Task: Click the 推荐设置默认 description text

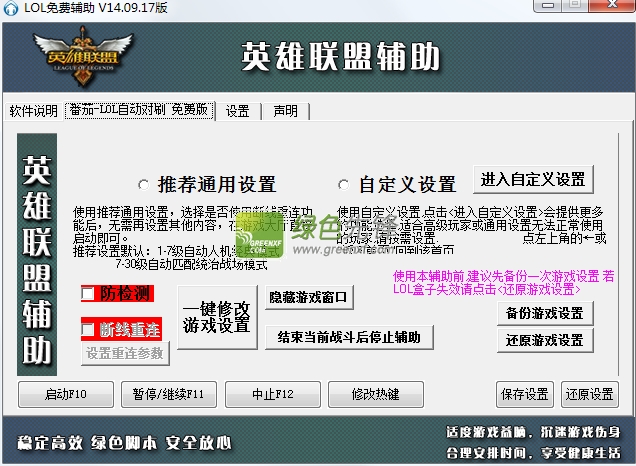Action: point(177,258)
